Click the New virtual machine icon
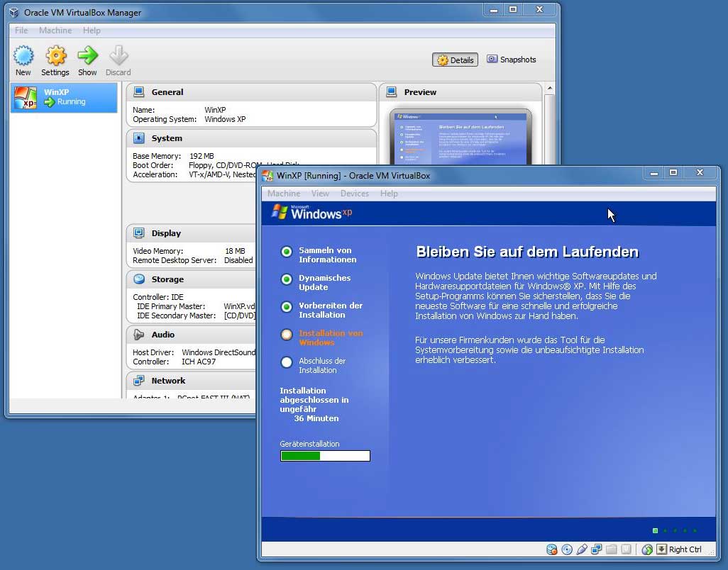This screenshot has width=728, height=570. (x=23, y=56)
